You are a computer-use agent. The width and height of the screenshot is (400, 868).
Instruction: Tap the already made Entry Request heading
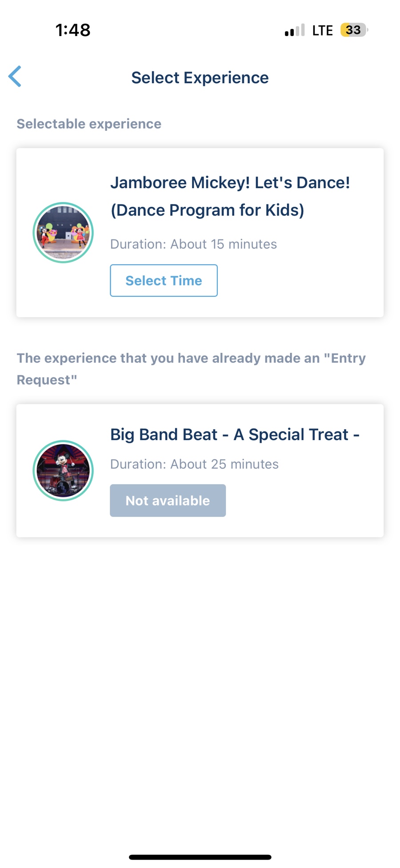(x=191, y=368)
